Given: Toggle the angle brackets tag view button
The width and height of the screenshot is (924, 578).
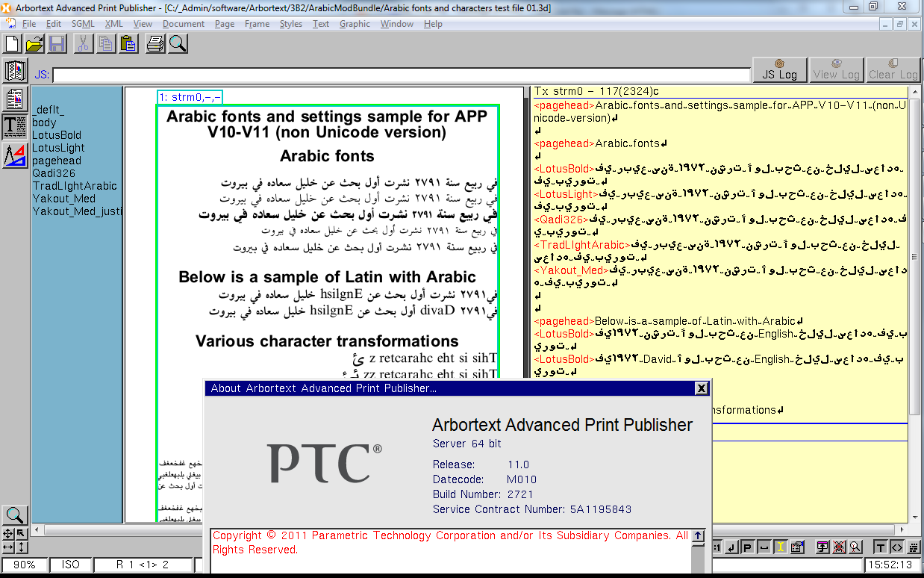Looking at the screenshot, I should pos(896,547).
